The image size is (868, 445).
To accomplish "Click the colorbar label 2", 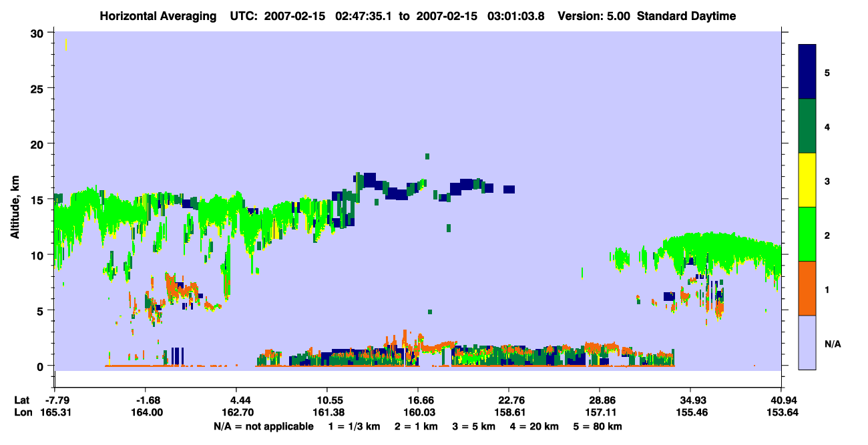I will (x=827, y=235).
